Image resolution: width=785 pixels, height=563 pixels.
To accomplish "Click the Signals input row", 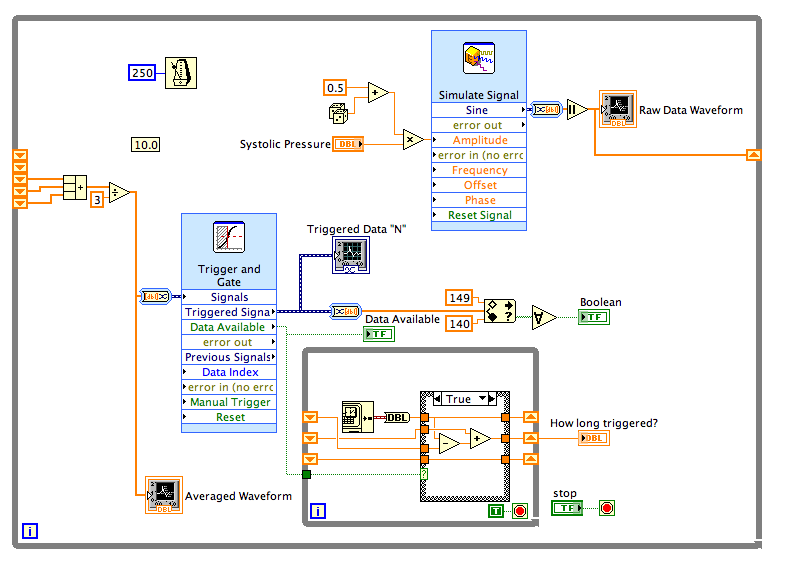I will pos(229,297).
